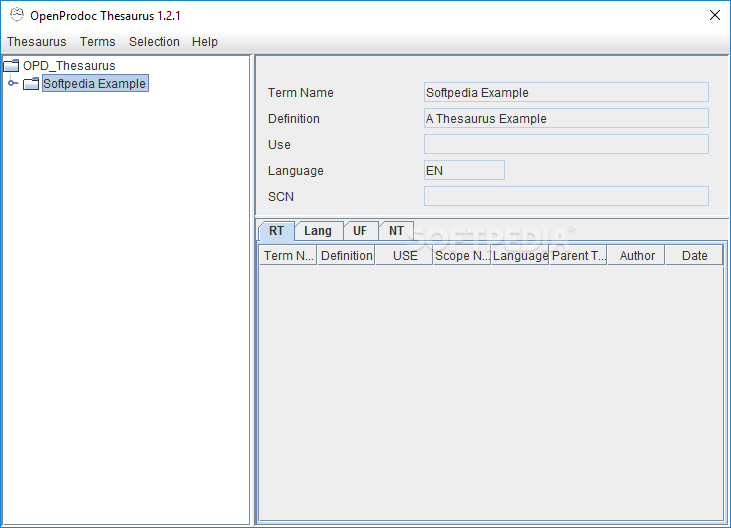Viewport: 731px width, 528px height.
Task: Click into the empty Use field
Action: coord(566,144)
